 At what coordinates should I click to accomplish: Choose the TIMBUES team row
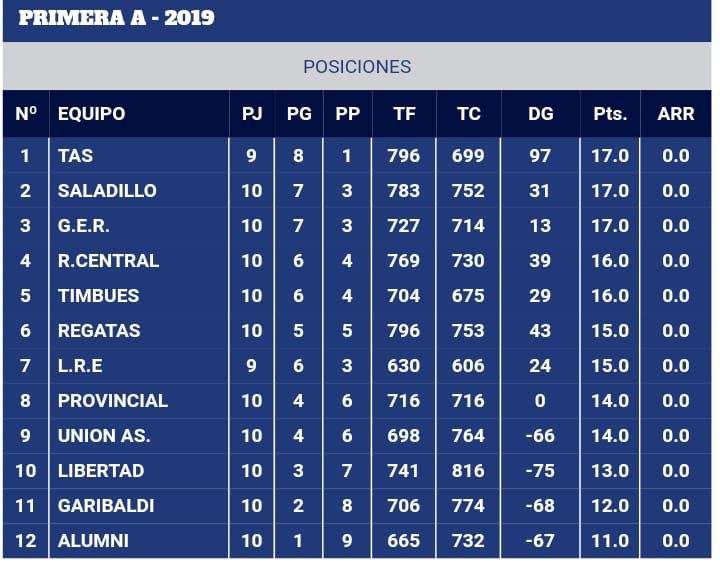tap(357, 296)
